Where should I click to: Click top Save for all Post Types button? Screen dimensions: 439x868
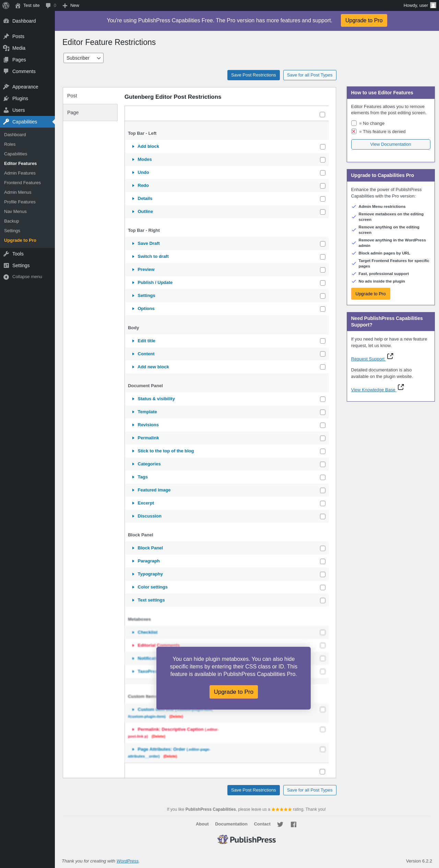tap(310, 75)
